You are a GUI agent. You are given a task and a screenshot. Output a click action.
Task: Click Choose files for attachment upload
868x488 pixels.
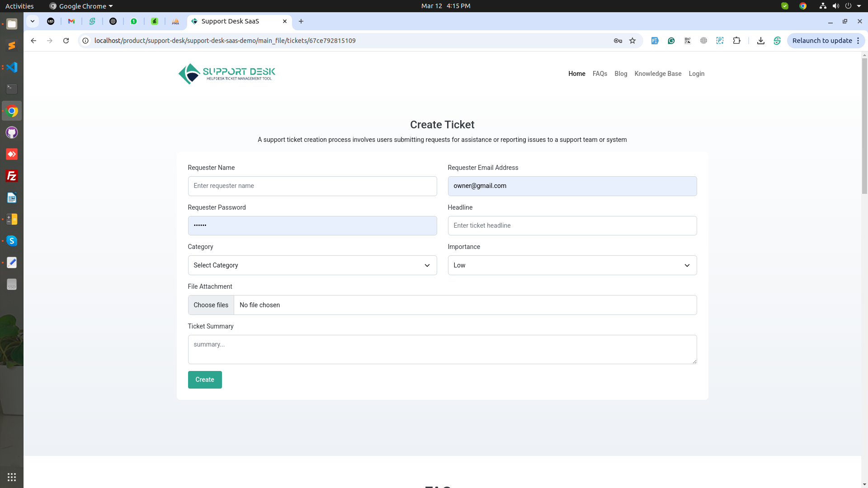pos(211,305)
